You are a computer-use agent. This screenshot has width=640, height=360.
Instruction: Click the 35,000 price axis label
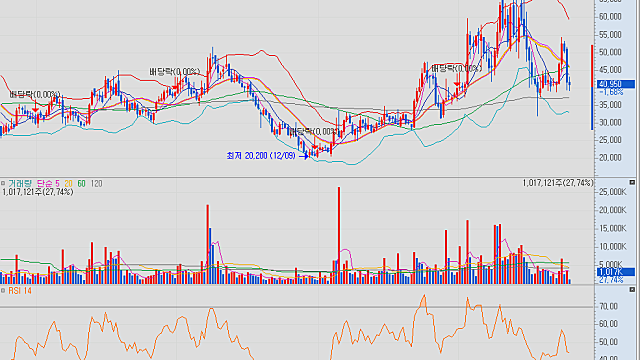point(610,105)
